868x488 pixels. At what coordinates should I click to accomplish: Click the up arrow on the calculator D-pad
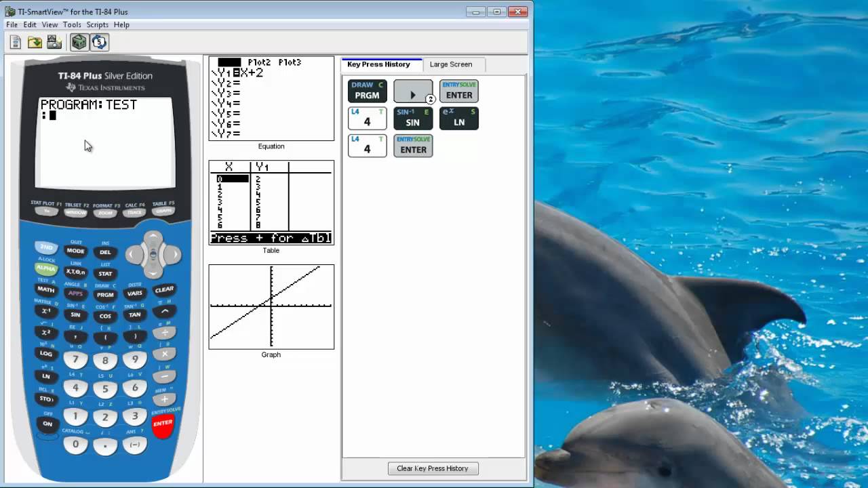(x=153, y=237)
